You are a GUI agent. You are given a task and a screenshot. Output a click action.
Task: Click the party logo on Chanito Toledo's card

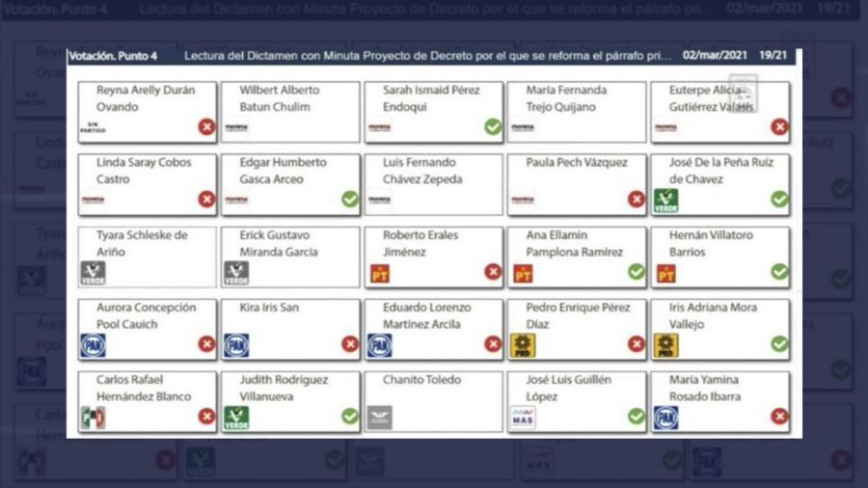pos(379,418)
